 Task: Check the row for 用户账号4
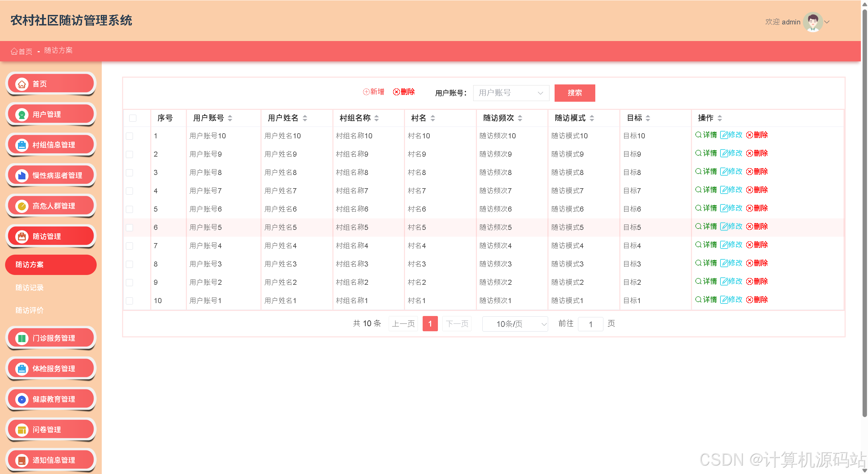click(129, 246)
